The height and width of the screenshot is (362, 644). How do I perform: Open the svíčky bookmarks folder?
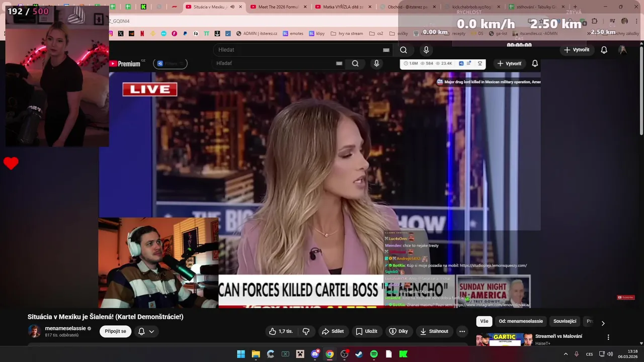(399, 34)
